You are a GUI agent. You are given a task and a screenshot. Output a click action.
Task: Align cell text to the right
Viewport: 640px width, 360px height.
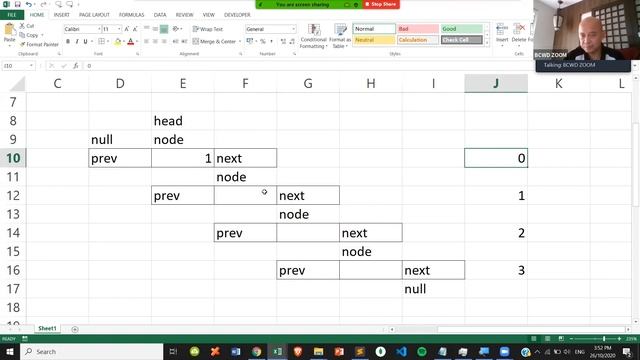(x=164, y=41)
